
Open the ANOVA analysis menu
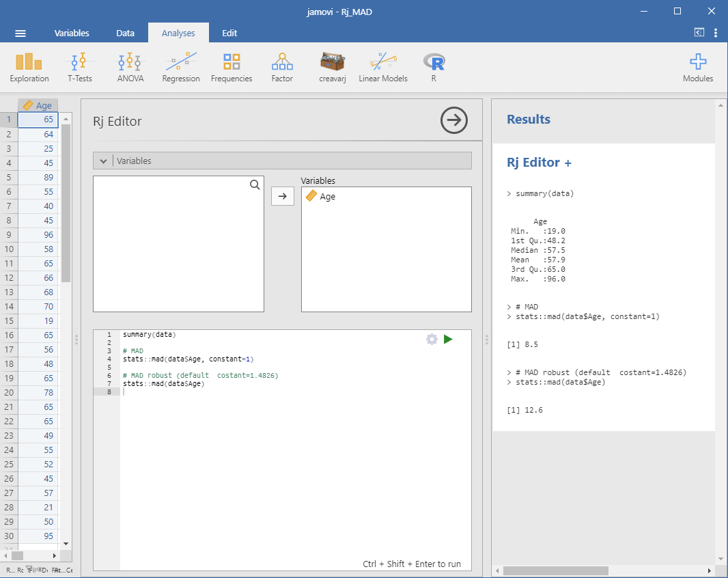tap(130, 68)
